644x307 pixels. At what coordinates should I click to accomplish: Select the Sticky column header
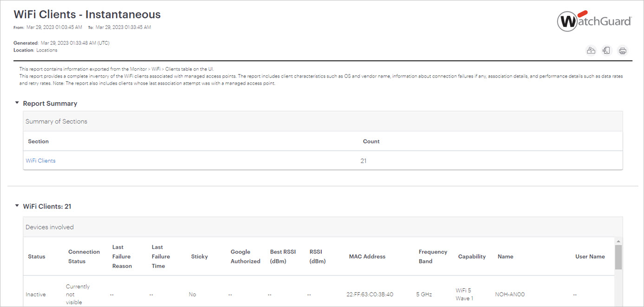click(199, 256)
